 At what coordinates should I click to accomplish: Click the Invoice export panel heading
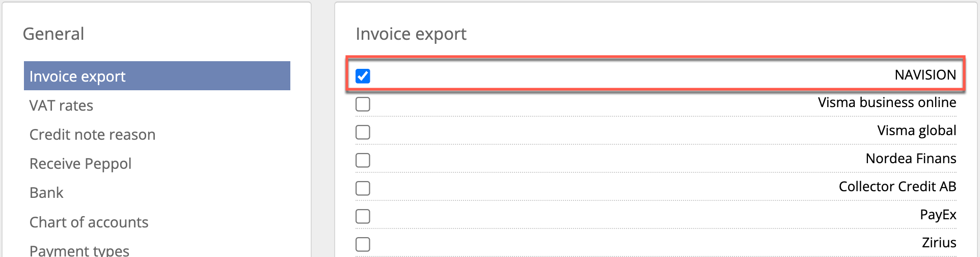(x=411, y=34)
